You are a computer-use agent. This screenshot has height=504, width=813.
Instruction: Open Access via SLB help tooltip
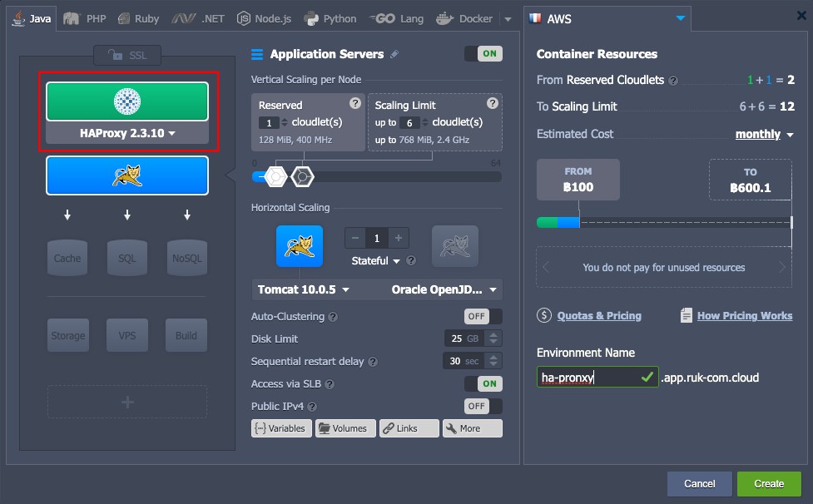[x=330, y=384]
